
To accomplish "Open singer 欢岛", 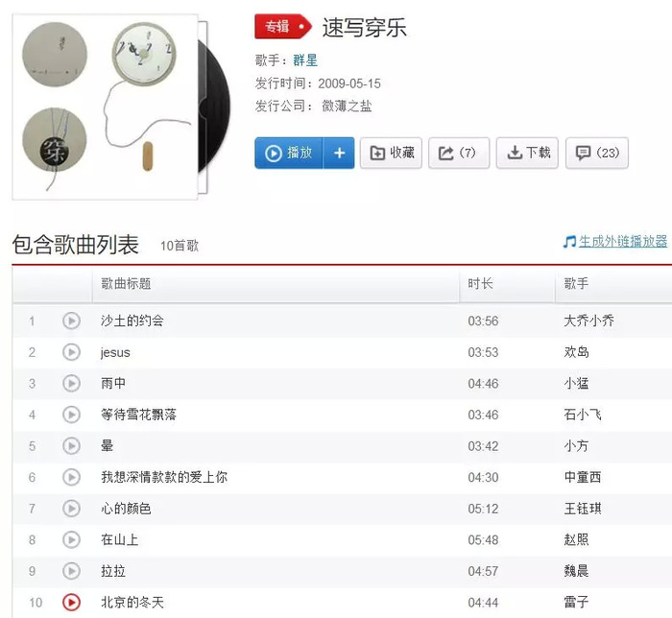I will pyautogui.click(x=576, y=352).
